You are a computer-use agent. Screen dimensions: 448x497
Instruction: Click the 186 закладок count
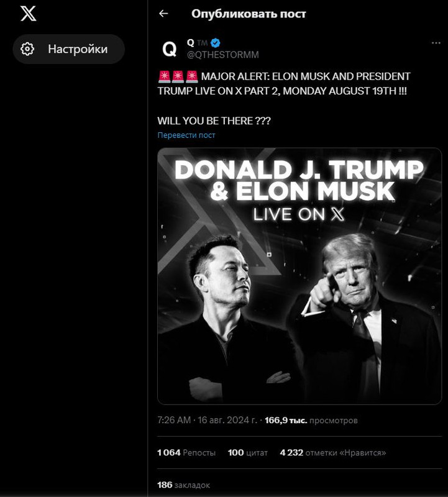(183, 485)
